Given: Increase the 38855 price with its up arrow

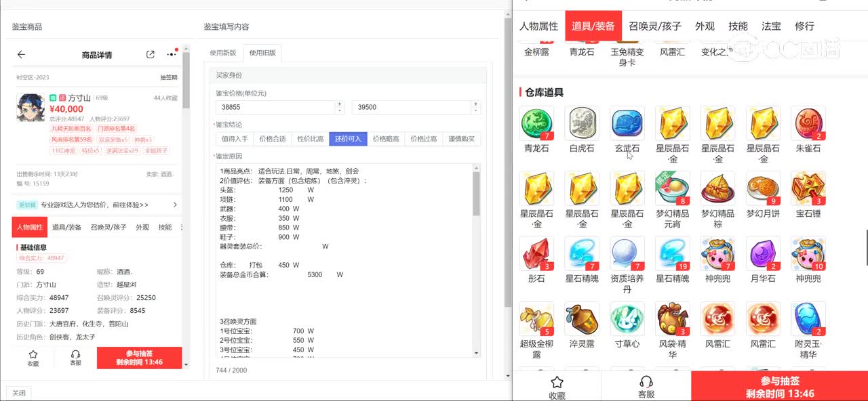Looking at the screenshot, I should tap(340, 104).
